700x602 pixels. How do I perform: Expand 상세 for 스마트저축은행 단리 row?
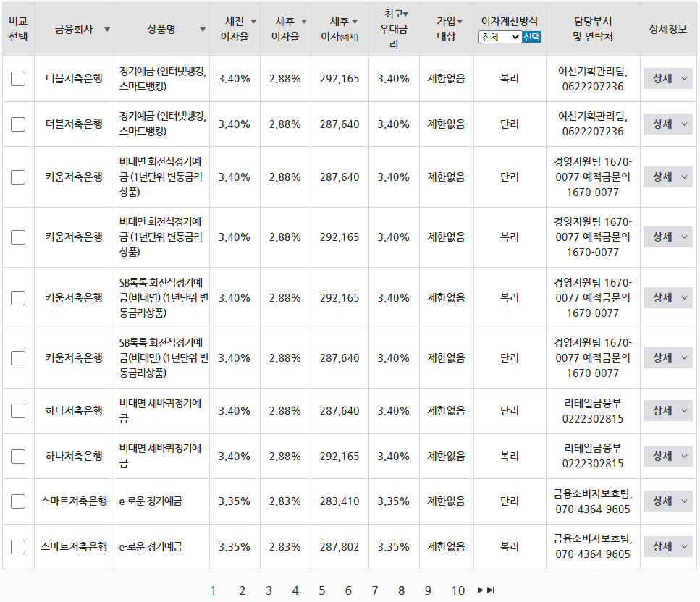pyautogui.click(x=668, y=501)
